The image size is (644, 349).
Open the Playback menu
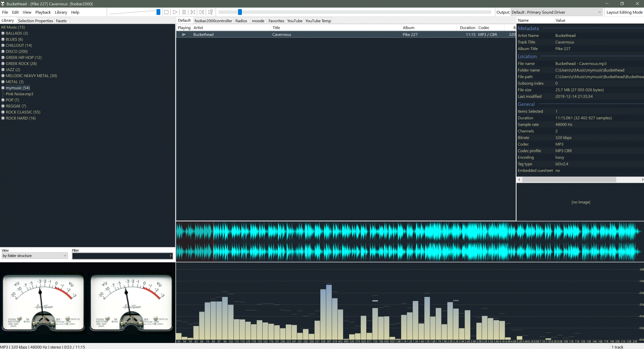43,12
